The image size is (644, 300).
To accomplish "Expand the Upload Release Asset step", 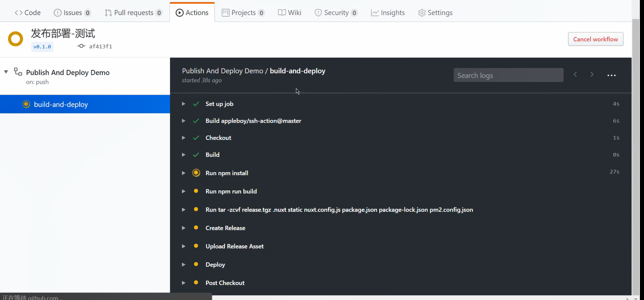I will (x=184, y=246).
